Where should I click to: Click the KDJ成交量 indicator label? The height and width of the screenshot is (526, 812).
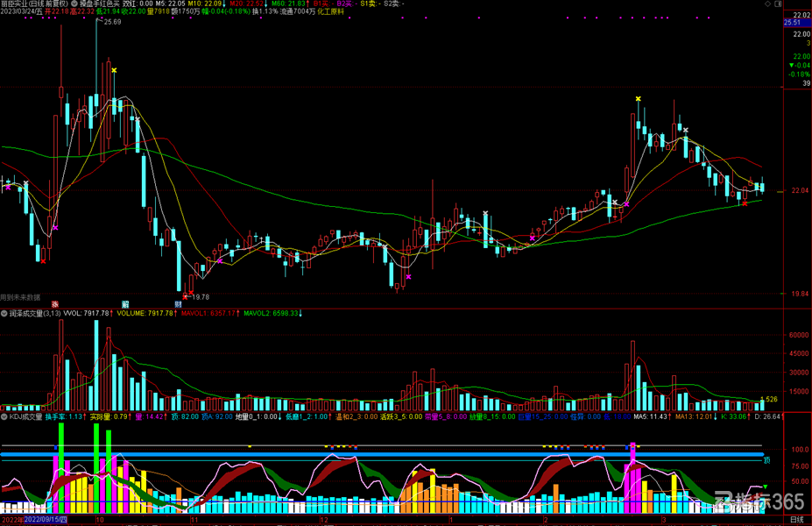tap(26, 416)
